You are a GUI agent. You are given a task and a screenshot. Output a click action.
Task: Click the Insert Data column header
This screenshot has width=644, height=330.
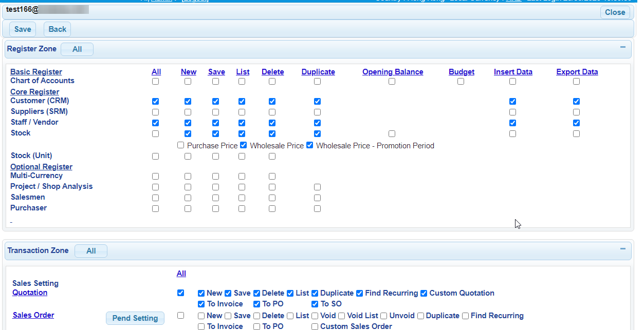512,72
